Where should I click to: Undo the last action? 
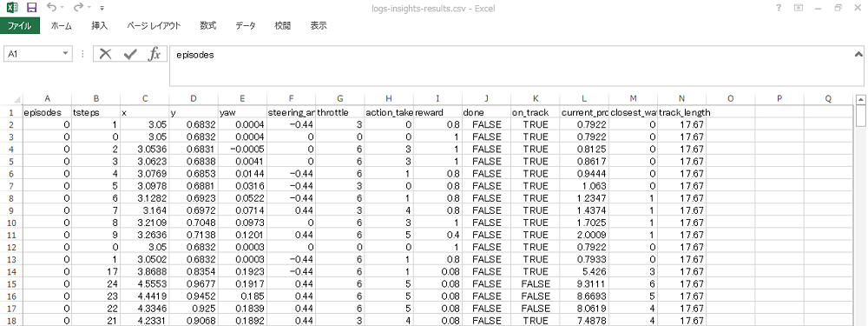[x=51, y=7]
